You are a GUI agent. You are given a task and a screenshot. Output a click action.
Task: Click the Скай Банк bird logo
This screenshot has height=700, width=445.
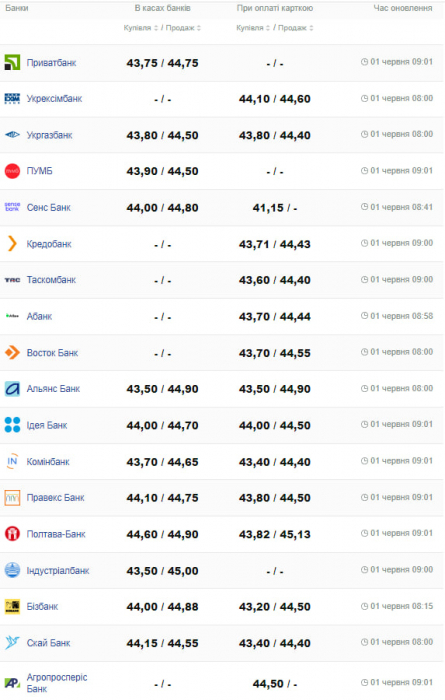(12, 643)
